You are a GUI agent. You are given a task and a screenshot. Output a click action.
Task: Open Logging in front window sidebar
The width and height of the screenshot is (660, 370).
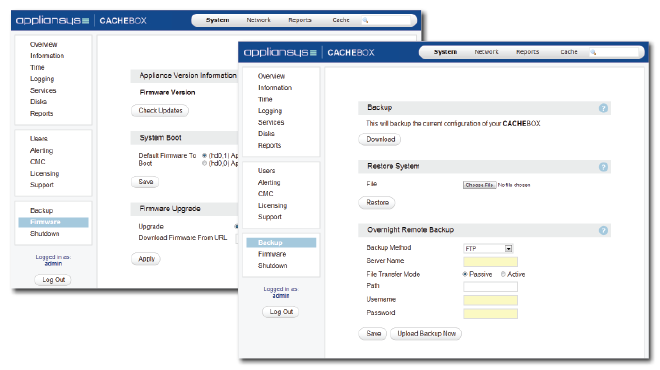[270, 111]
